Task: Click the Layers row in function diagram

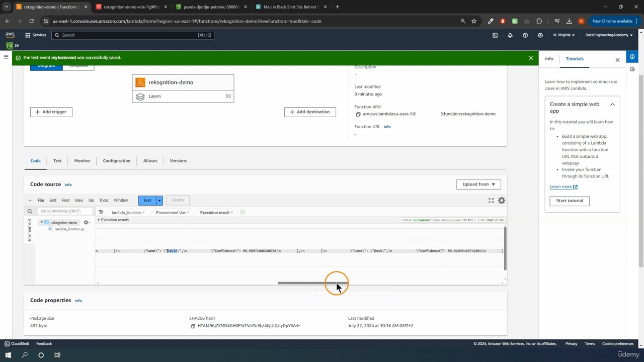Action: (x=183, y=96)
